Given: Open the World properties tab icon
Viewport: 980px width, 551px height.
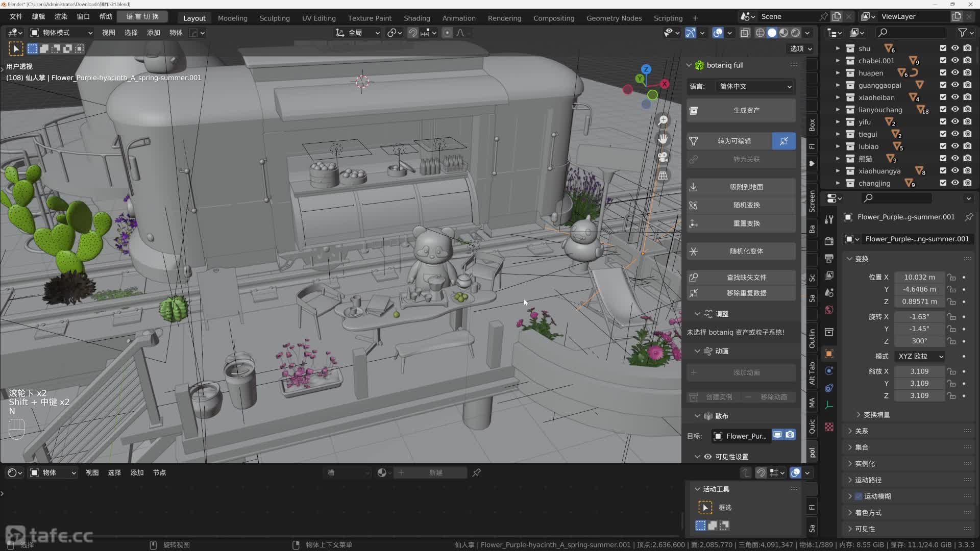Looking at the screenshot, I should coord(829,310).
